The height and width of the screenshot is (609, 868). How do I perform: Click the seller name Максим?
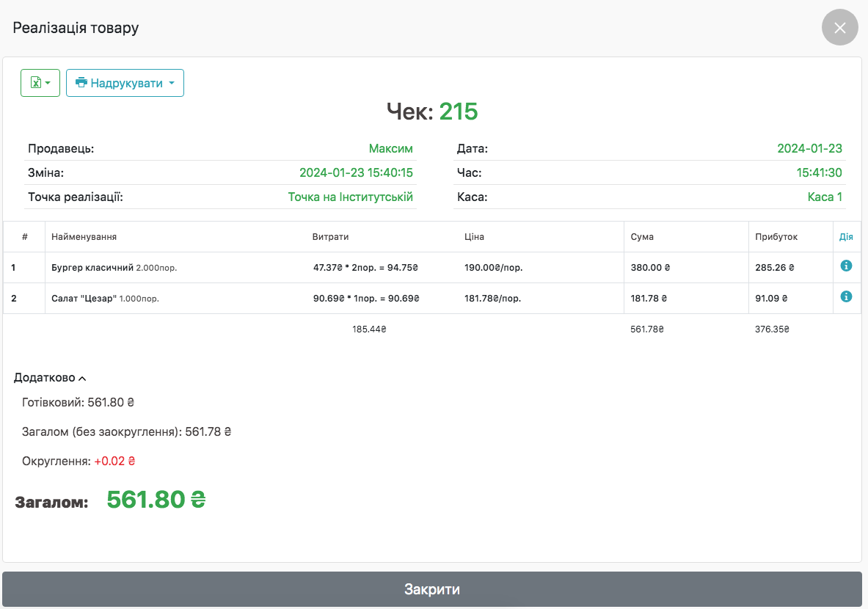(x=390, y=148)
